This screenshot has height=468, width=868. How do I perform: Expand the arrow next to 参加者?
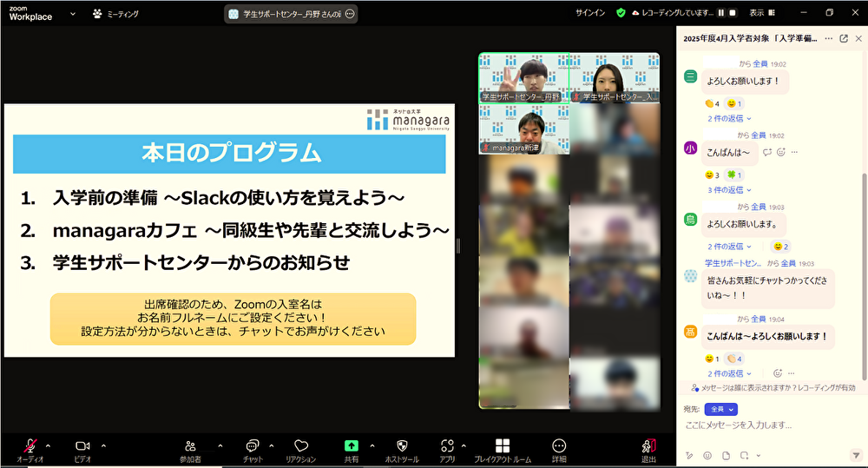click(220, 445)
